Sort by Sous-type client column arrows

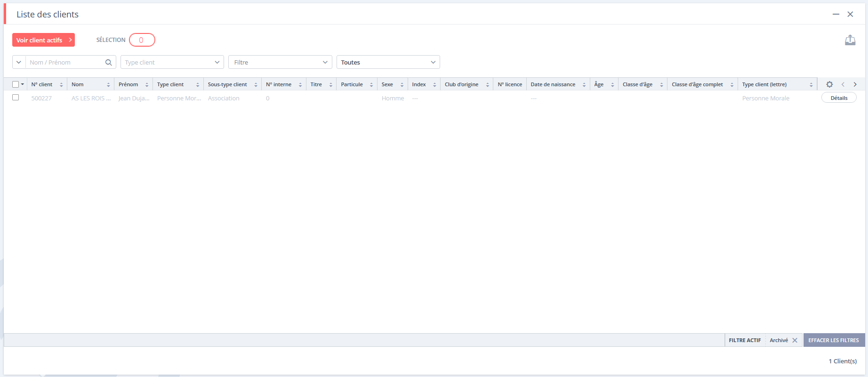(x=256, y=85)
